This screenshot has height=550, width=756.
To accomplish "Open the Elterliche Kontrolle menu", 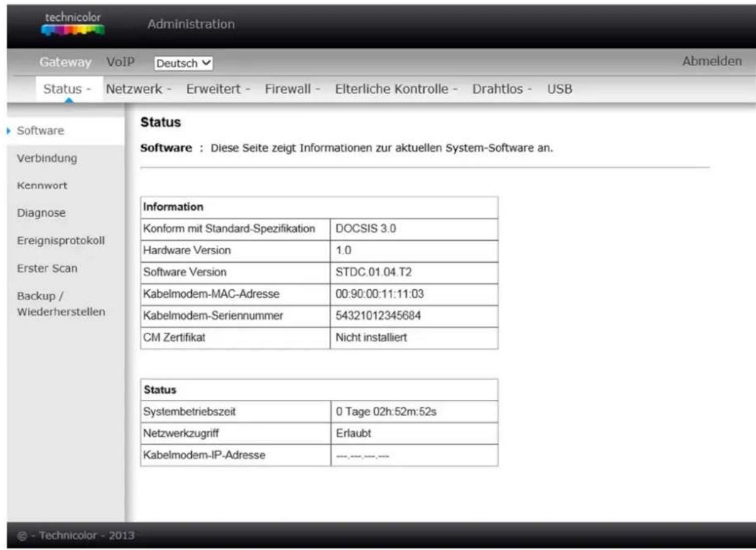I will pos(397,89).
